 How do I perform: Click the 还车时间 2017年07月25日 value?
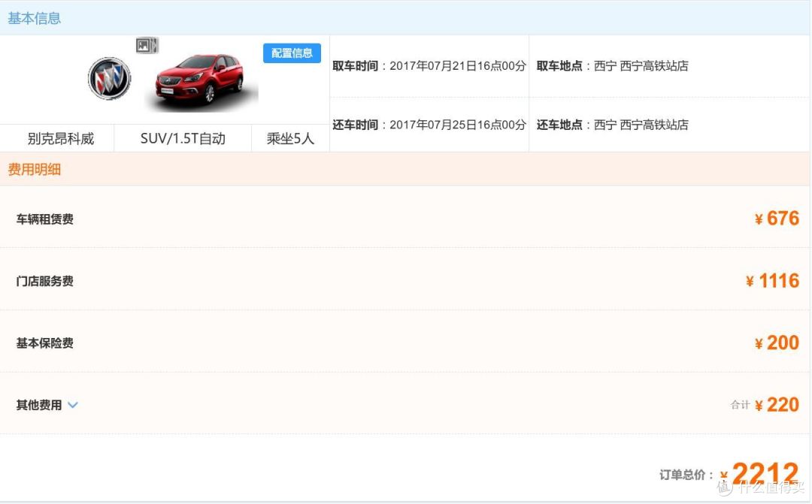click(x=457, y=125)
